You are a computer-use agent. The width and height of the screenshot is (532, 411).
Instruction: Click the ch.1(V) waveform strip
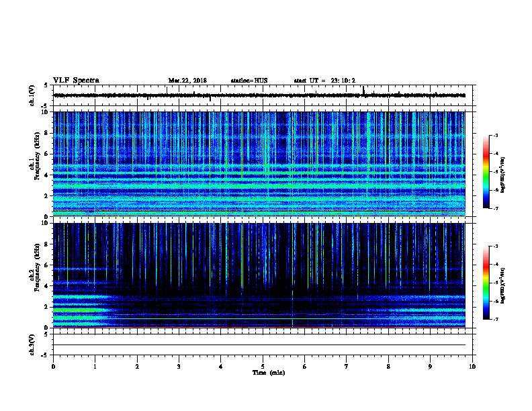tap(259, 95)
